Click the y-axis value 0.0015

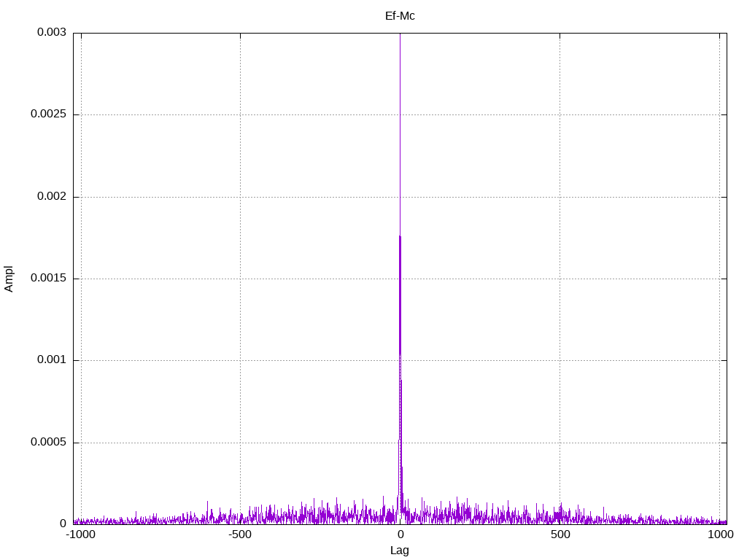(x=48, y=278)
